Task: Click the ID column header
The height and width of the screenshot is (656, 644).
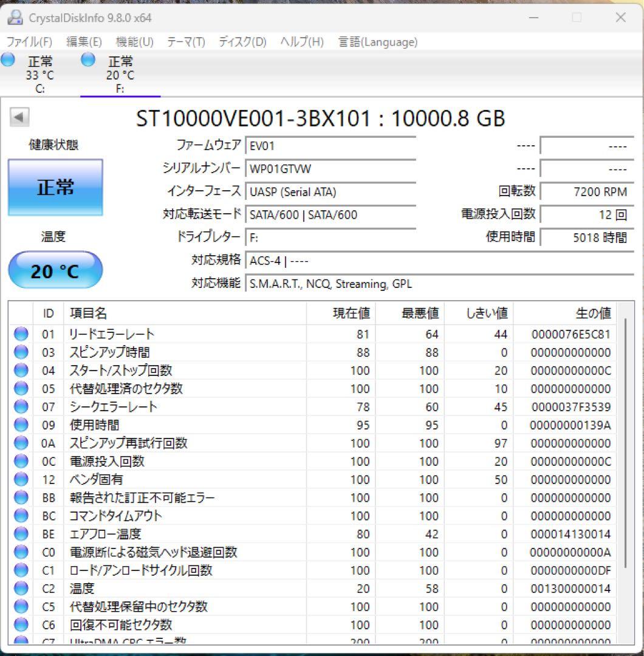Action: click(48, 313)
